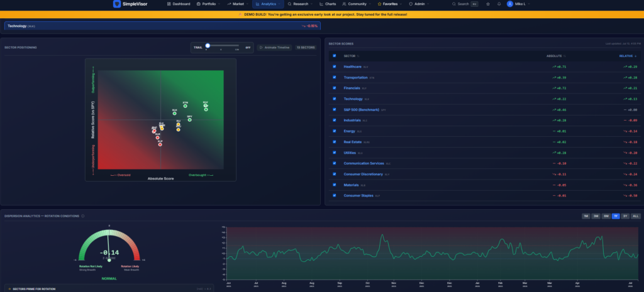Click the search magnifier icon
The height and width of the screenshot is (292, 644).
[x=454, y=4]
